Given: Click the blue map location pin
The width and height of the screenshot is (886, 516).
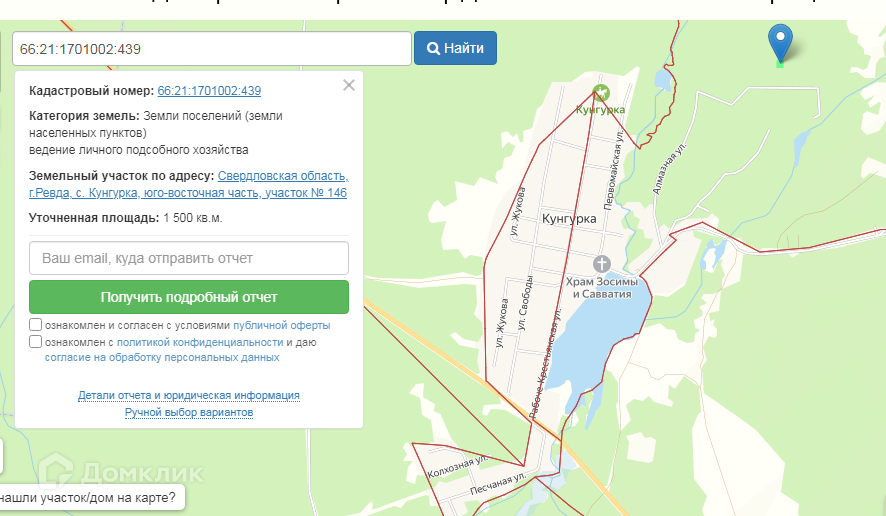Looking at the screenshot, I should (x=780, y=44).
